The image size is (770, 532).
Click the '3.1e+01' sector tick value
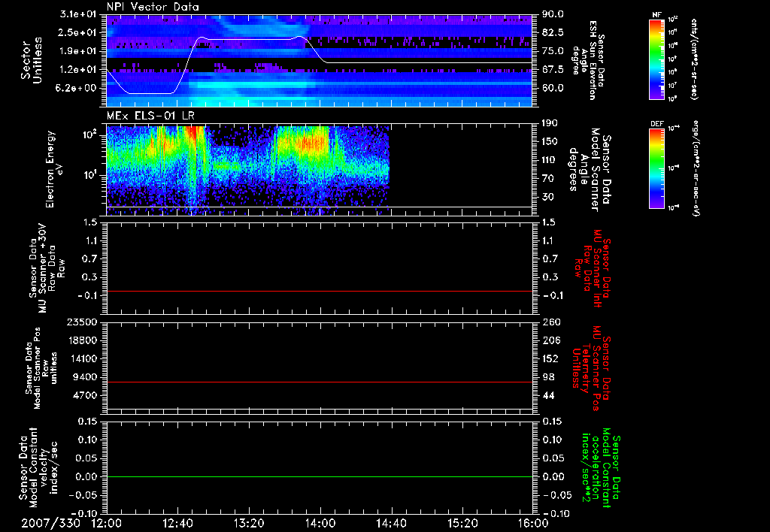point(78,14)
